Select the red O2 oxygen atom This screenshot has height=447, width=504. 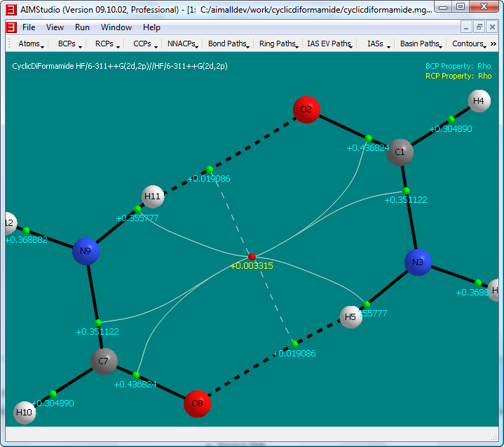[x=306, y=109]
